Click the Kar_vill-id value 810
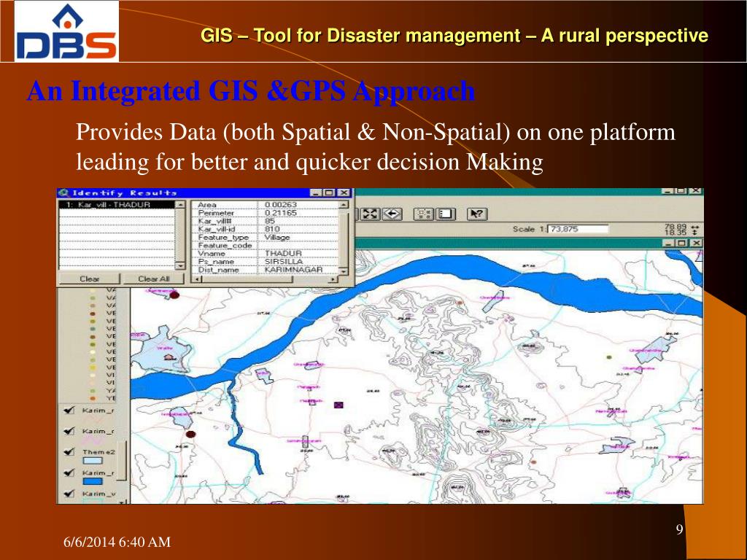747x560 pixels. pyautogui.click(x=272, y=229)
